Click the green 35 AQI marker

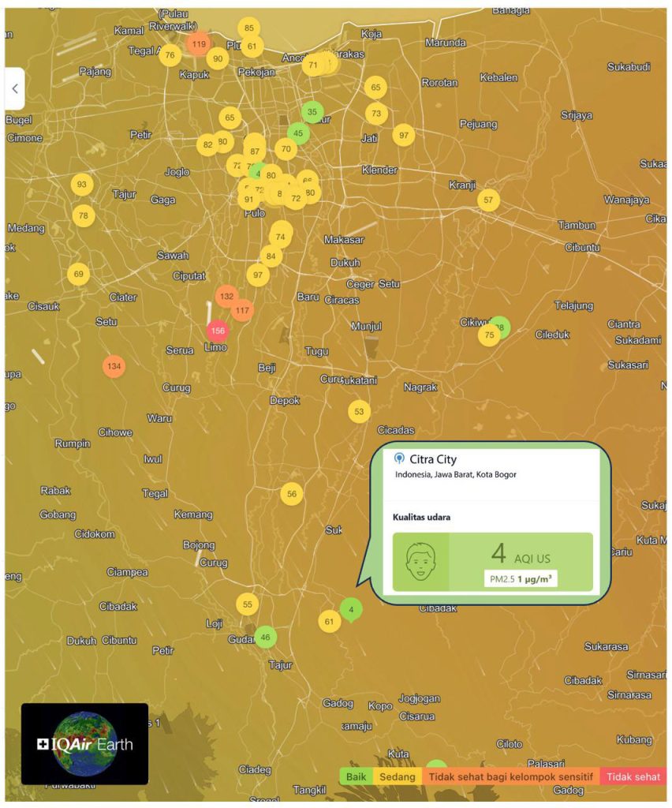(312, 112)
